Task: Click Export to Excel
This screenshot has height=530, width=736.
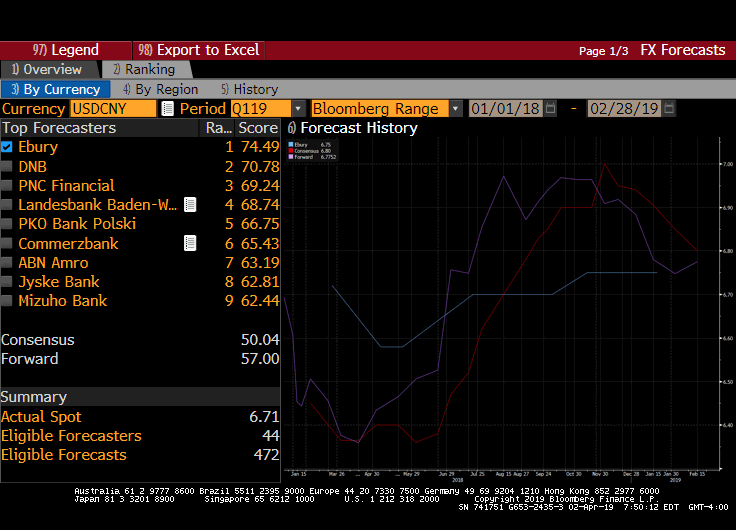Action: [199, 50]
